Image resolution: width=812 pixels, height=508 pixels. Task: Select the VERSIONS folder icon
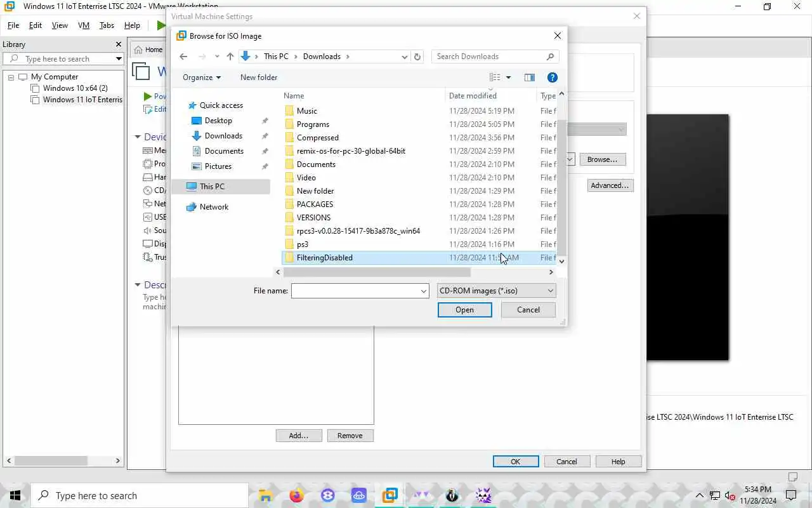tap(289, 218)
